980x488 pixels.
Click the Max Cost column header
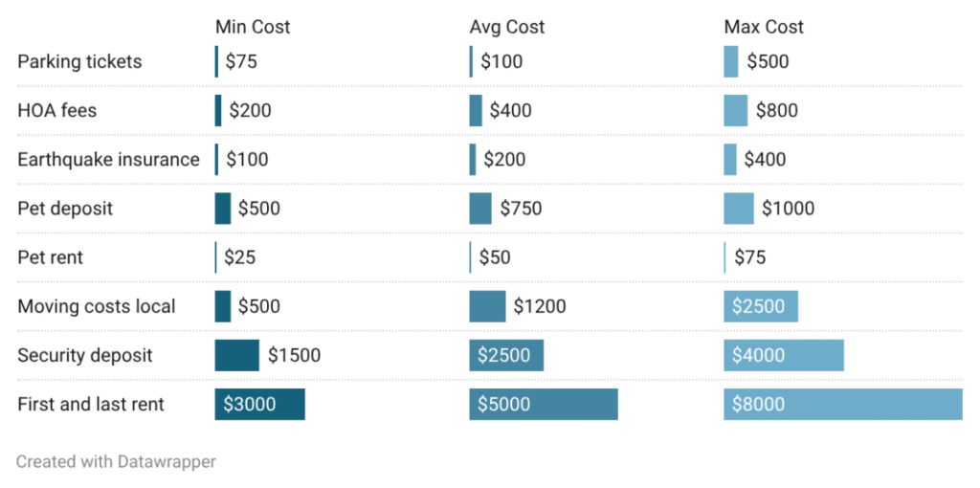(x=763, y=27)
